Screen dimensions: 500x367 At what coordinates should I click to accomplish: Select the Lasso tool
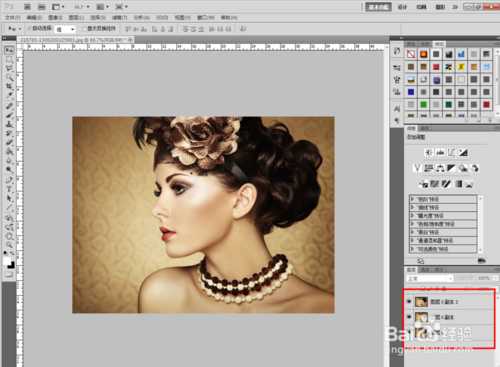tap(9, 69)
